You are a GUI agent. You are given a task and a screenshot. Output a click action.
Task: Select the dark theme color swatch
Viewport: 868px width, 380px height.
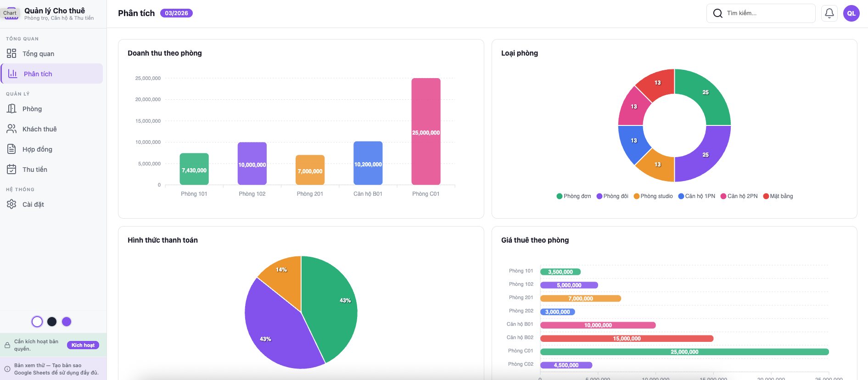52,322
